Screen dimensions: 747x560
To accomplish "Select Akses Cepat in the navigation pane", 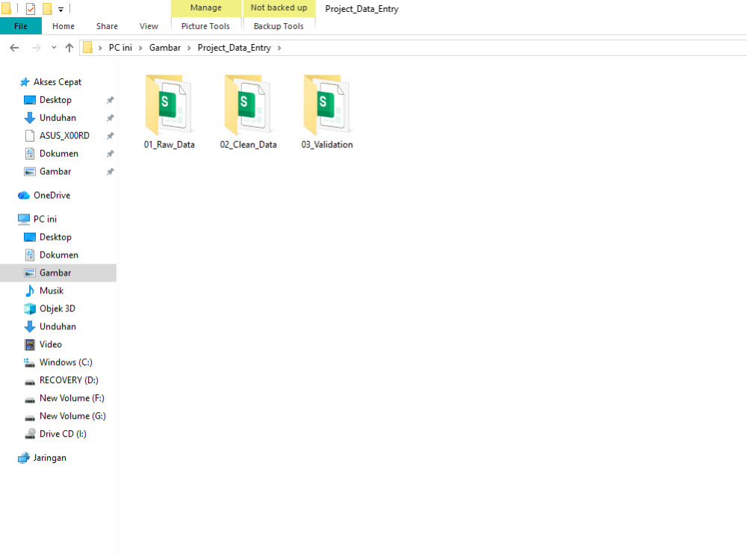I will pos(58,82).
